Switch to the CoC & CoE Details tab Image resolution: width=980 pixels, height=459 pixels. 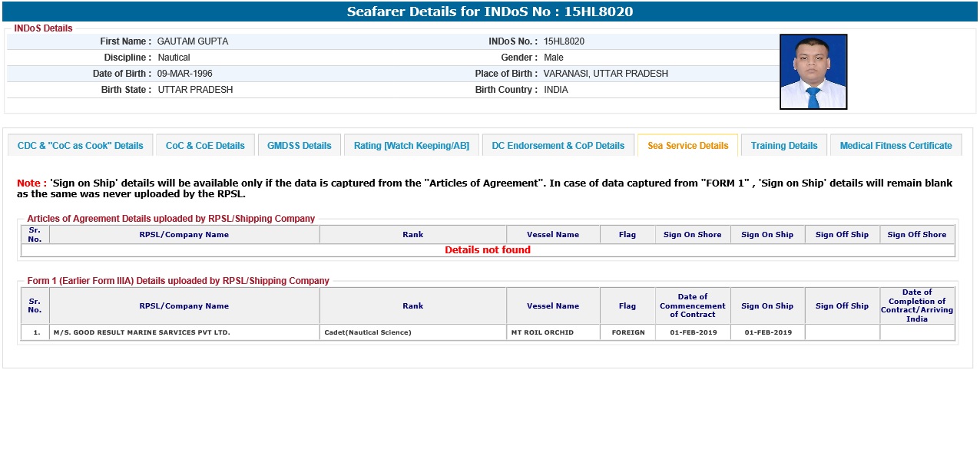[x=205, y=146]
